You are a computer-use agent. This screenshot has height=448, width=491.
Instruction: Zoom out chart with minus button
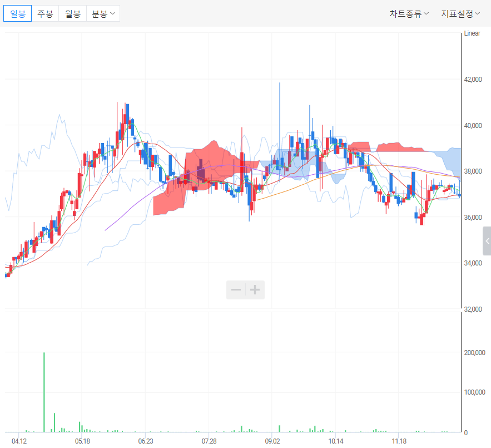coord(236,290)
